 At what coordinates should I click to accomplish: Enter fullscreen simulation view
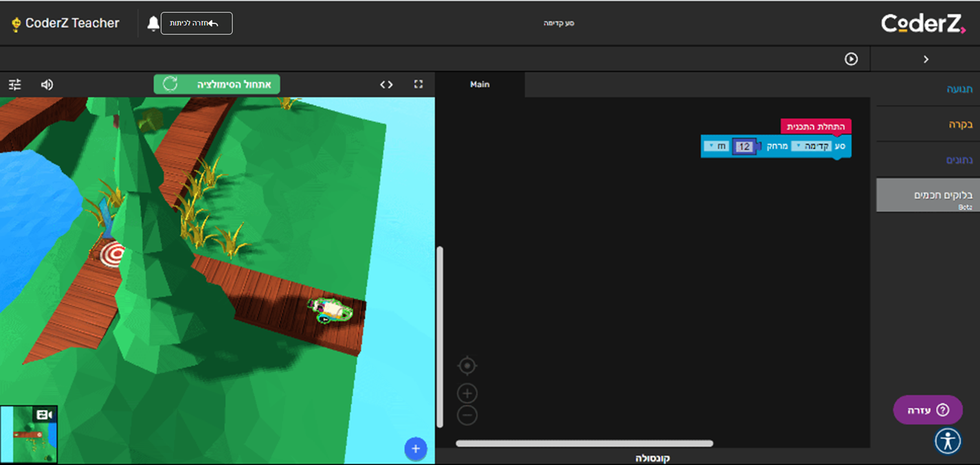[418, 84]
